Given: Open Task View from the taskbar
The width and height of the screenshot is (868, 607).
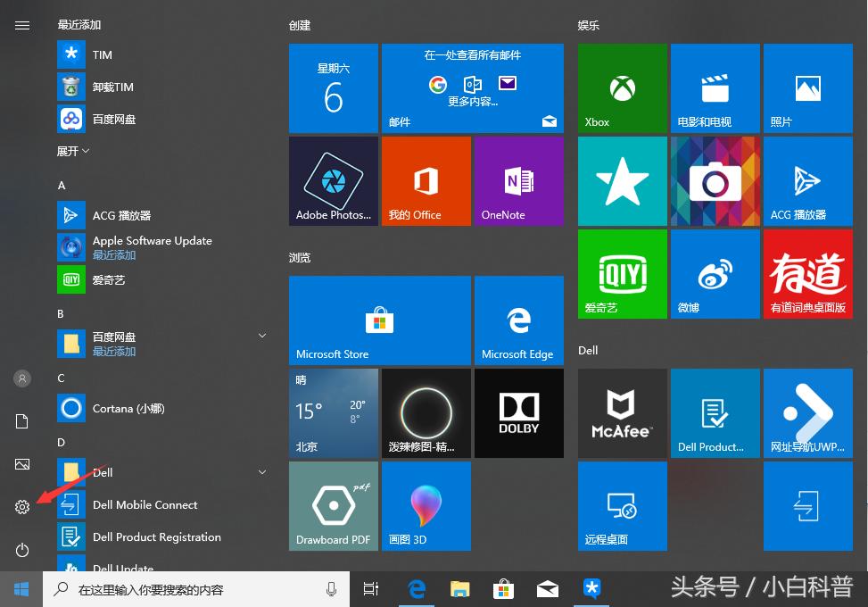Looking at the screenshot, I should (371, 589).
